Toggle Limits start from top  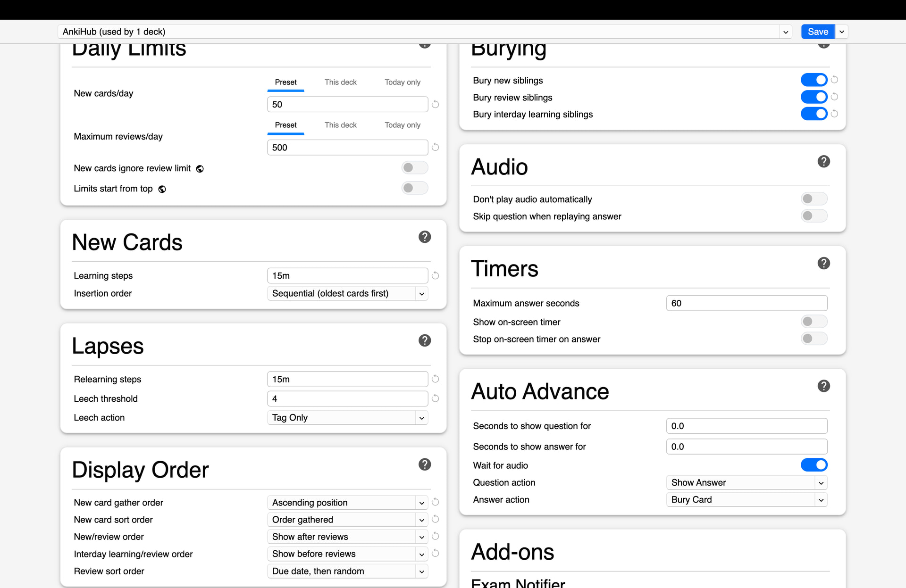pos(415,188)
